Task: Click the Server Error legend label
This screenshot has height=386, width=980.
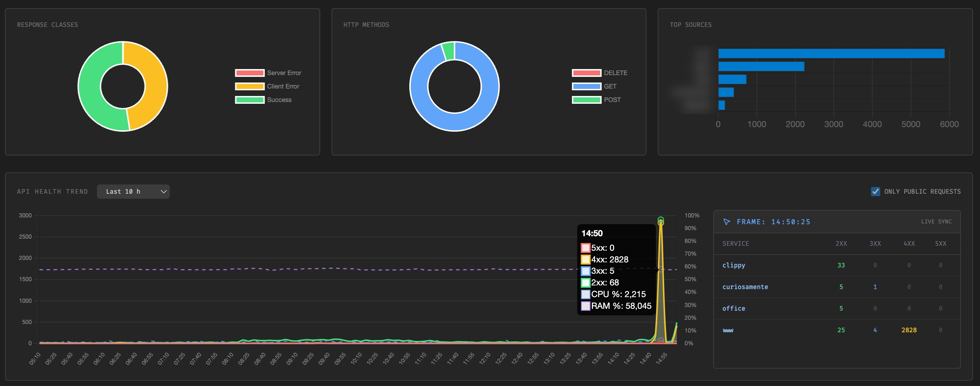Action: 284,73
